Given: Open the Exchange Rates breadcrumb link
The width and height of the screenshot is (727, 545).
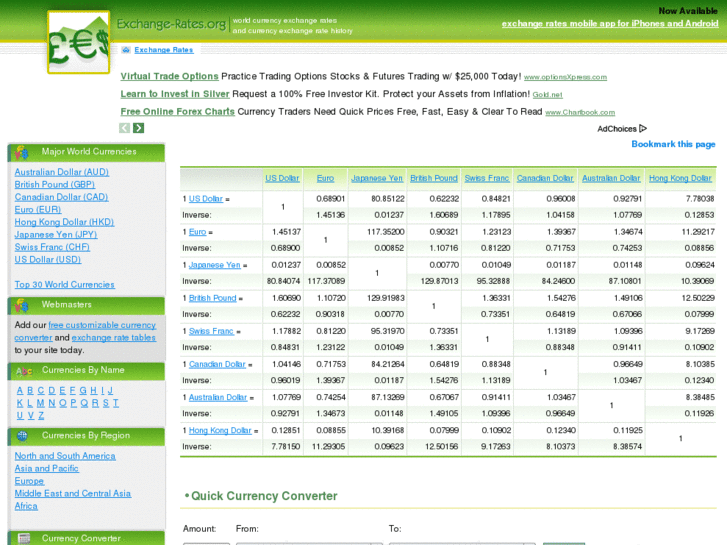Looking at the screenshot, I should click(164, 50).
